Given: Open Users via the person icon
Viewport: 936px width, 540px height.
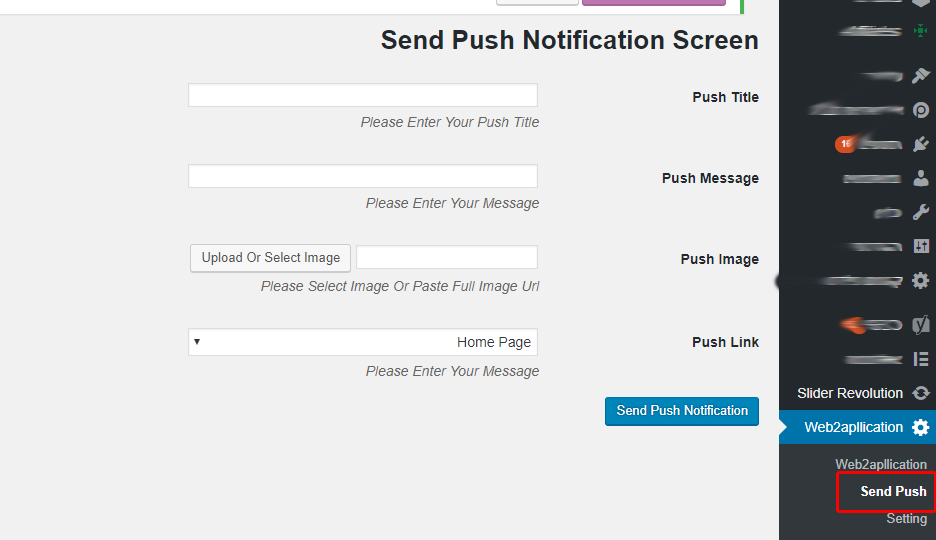Looking at the screenshot, I should tap(921, 178).
